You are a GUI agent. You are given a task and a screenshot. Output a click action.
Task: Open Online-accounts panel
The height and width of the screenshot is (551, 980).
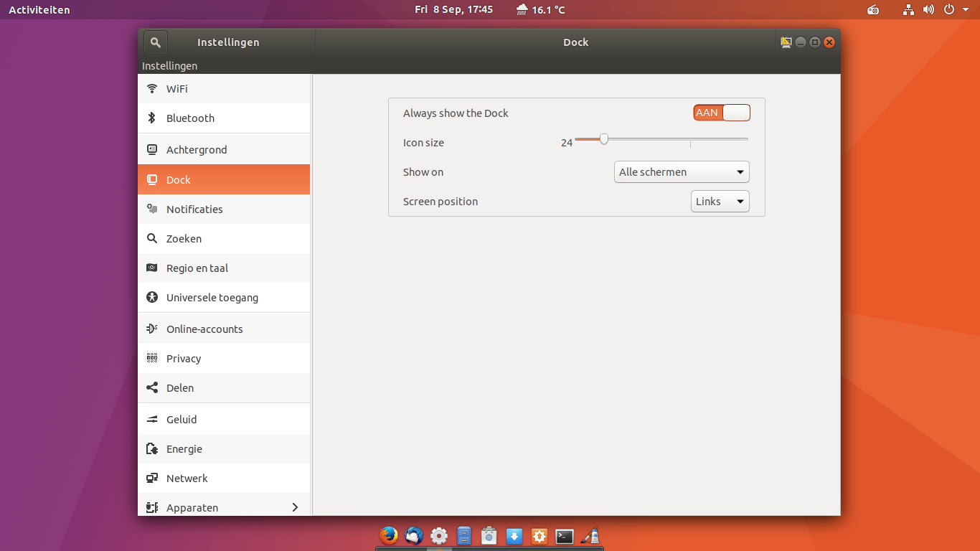click(224, 329)
